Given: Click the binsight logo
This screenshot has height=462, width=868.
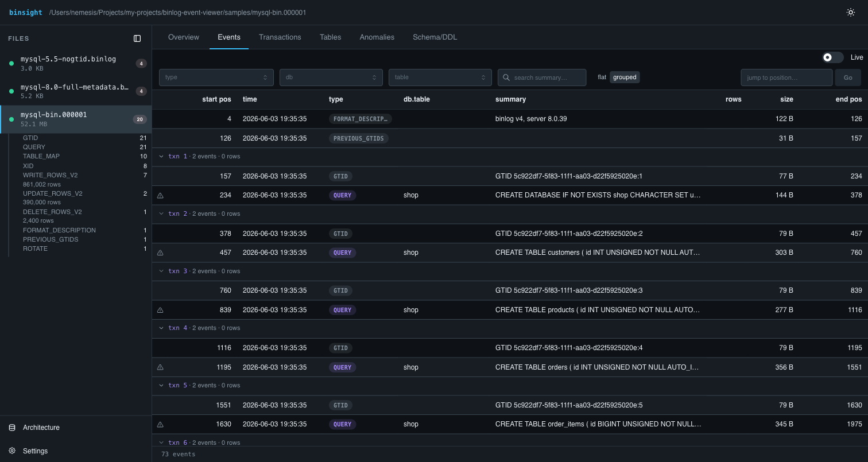Looking at the screenshot, I should pyautogui.click(x=26, y=12).
